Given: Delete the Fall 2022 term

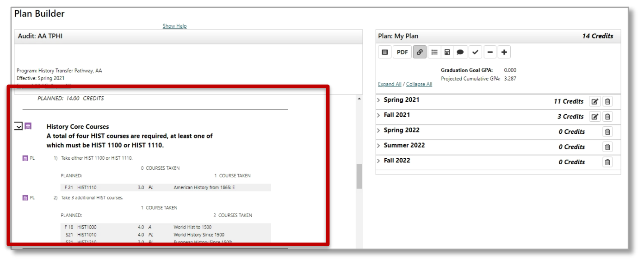Looking at the screenshot, I should [x=607, y=162].
